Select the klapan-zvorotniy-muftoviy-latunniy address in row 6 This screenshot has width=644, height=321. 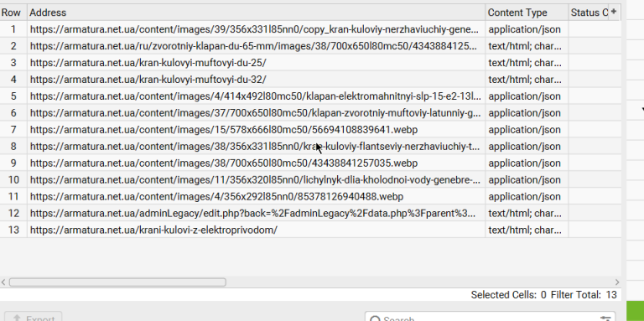(x=257, y=113)
